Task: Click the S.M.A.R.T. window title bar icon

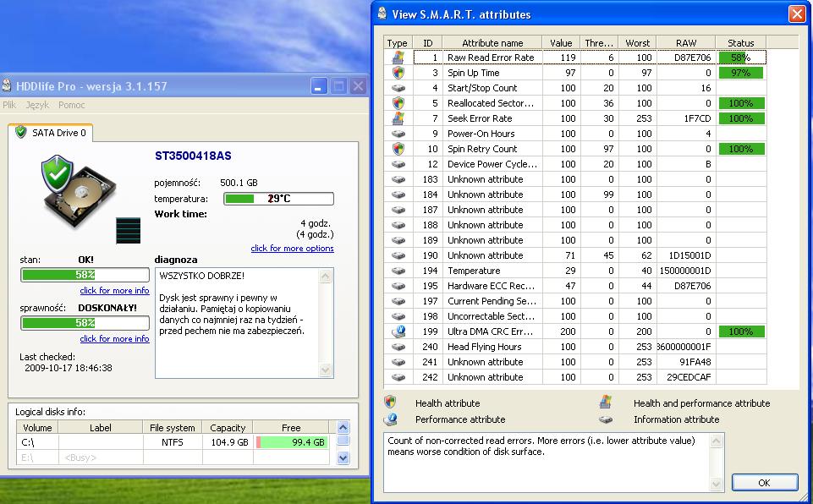Action: pyautogui.click(x=382, y=14)
